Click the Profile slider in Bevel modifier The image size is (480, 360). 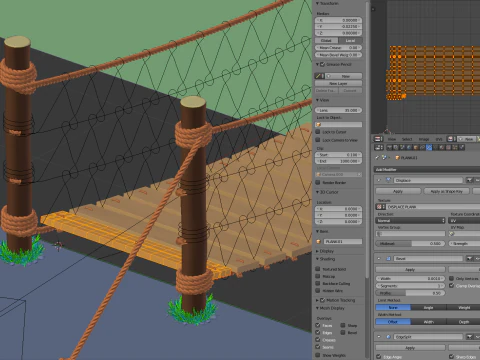(410, 293)
